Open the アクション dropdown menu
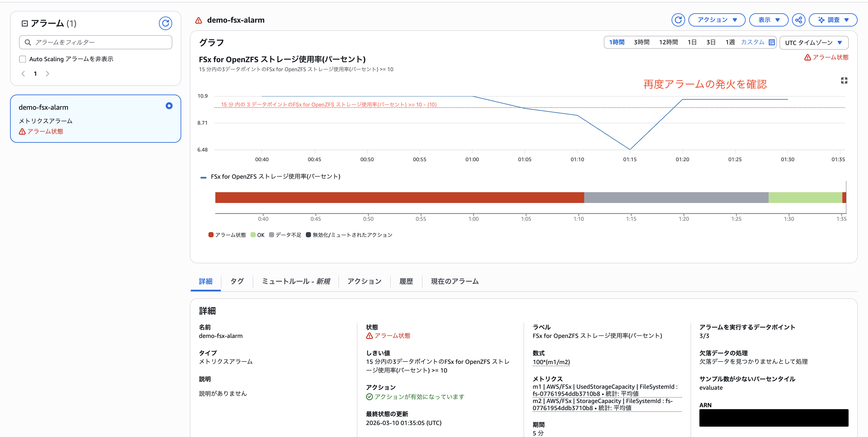Screen dimensions: 868x437 716,20
